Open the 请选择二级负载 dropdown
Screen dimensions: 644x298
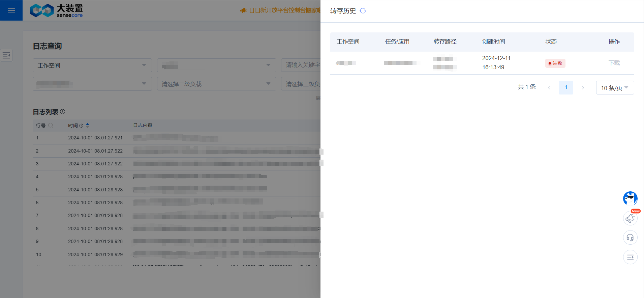[216, 84]
